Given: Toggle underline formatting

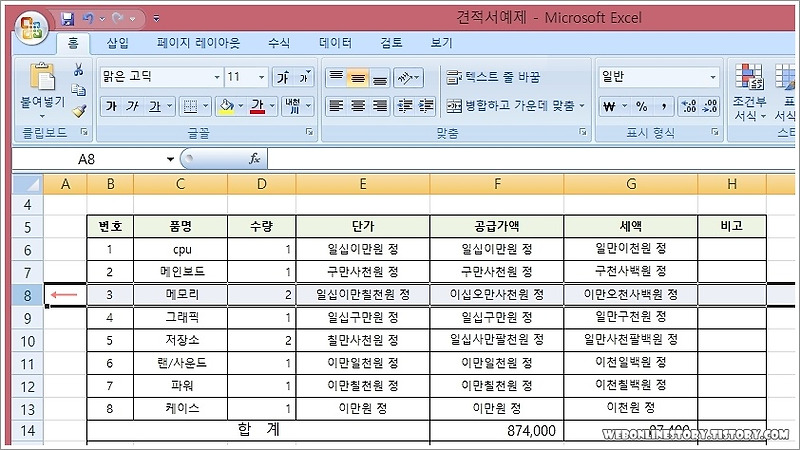Looking at the screenshot, I should [155, 106].
